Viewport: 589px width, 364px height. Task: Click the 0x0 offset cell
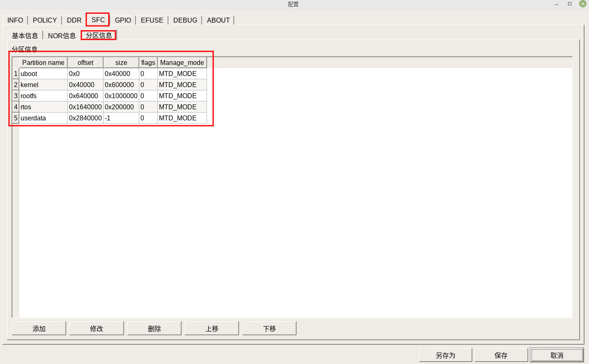coord(85,74)
